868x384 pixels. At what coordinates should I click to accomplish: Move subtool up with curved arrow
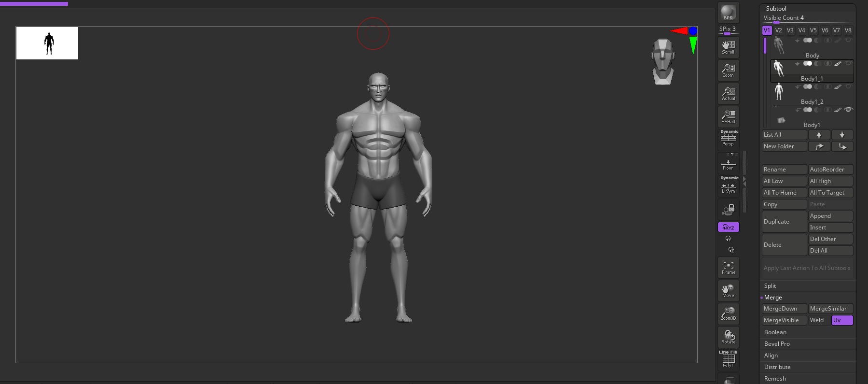[x=819, y=146]
